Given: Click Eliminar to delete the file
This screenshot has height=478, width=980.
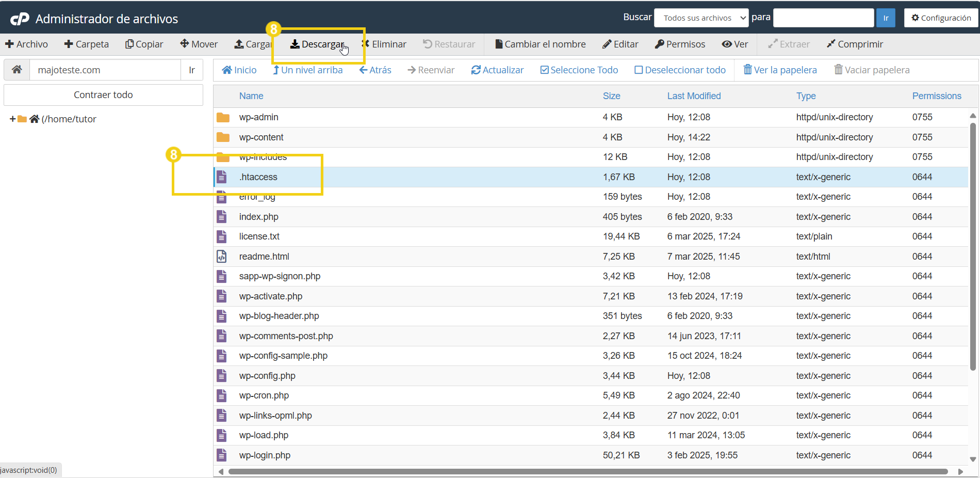Looking at the screenshot, I should pyautogui.click(x=384, y=44).
